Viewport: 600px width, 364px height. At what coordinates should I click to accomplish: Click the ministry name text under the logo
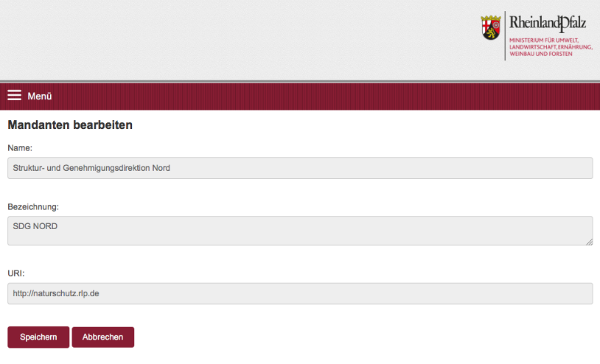pyautogui.click(x=550, y=46)
